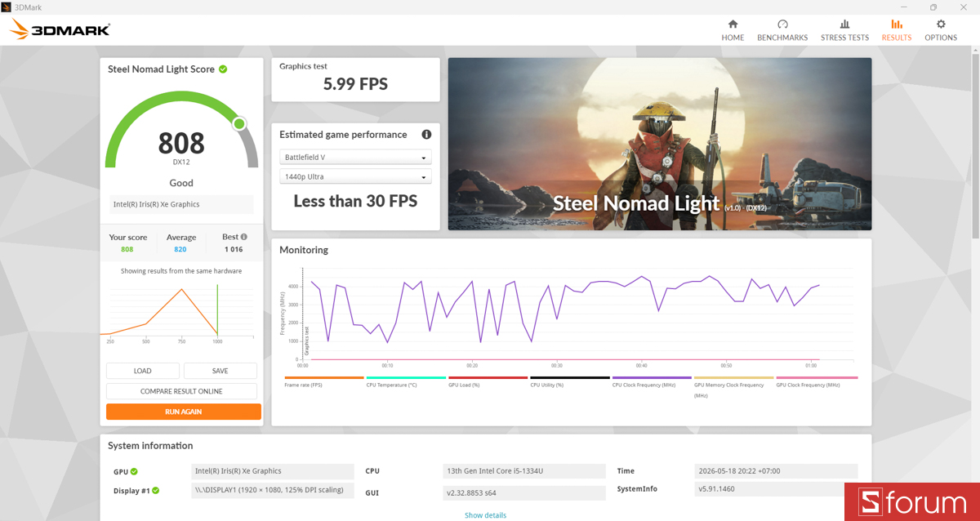Click the 3DMark app icon in title bar

(x=7, y=7)
